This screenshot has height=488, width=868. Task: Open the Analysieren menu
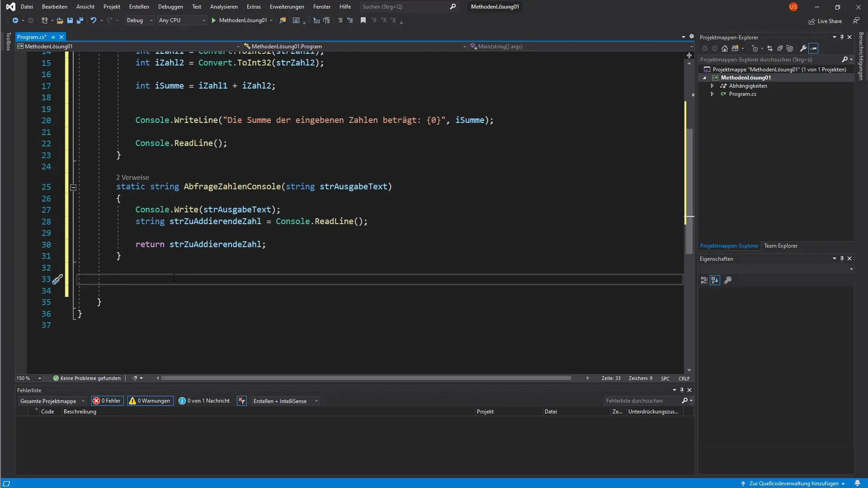pyautogui.click(x=224, y=7)
